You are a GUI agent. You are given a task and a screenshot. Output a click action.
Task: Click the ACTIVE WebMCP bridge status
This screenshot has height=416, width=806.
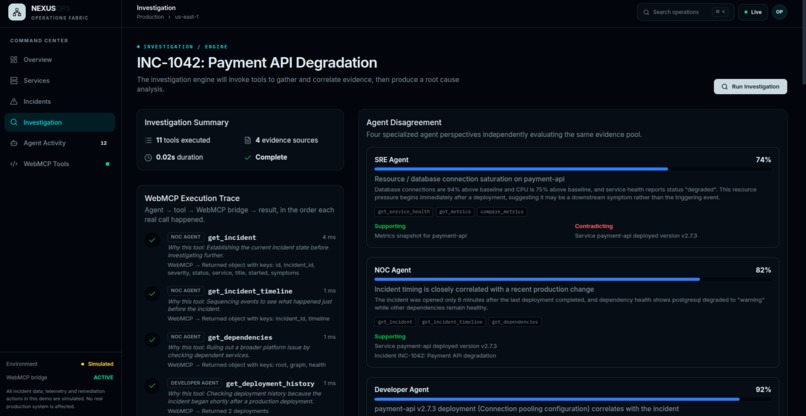click(103, 377)
